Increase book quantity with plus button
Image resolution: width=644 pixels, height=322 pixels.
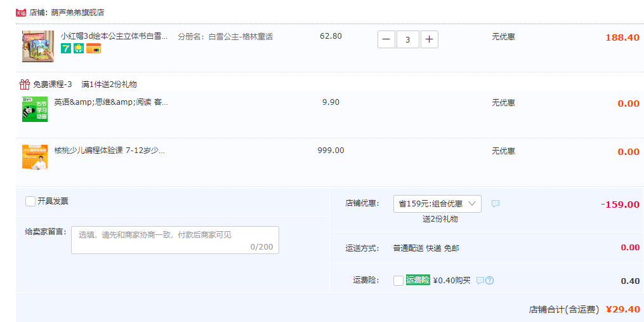(429, 39)
